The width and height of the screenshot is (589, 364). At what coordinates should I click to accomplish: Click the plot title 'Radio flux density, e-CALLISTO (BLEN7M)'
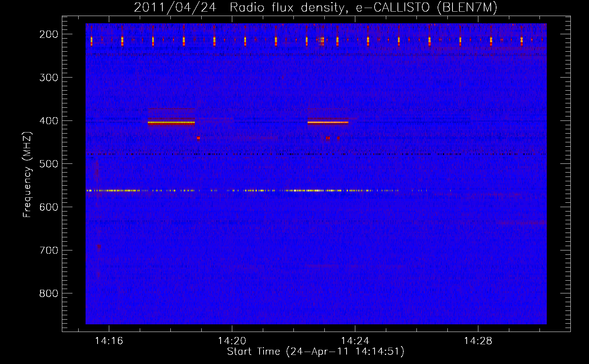pyautogui.click(x=363, y=7)
